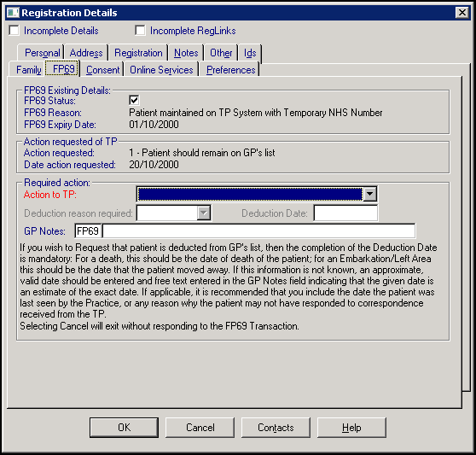The width and height of the screenshot is (476, 455).
Task: Go to the Registration tab
Action: (138, 53)
